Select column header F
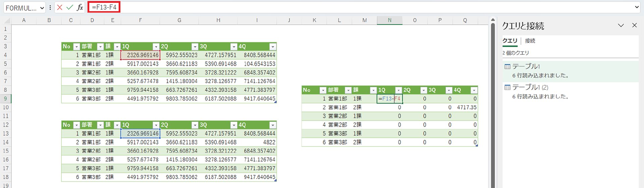644x188 pixels. pyautogui.click(x=140, y=20)
